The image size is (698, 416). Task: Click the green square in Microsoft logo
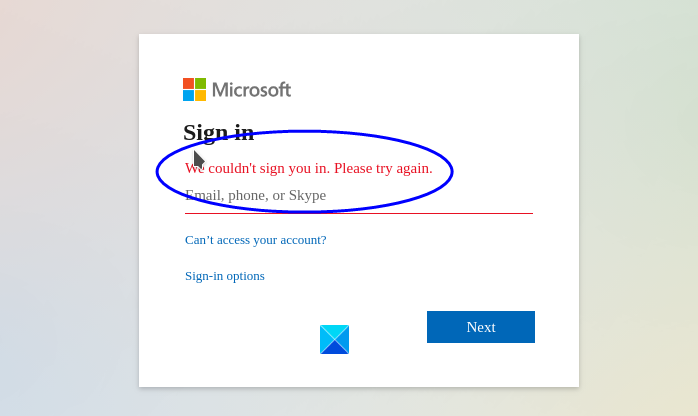point(200,83)
